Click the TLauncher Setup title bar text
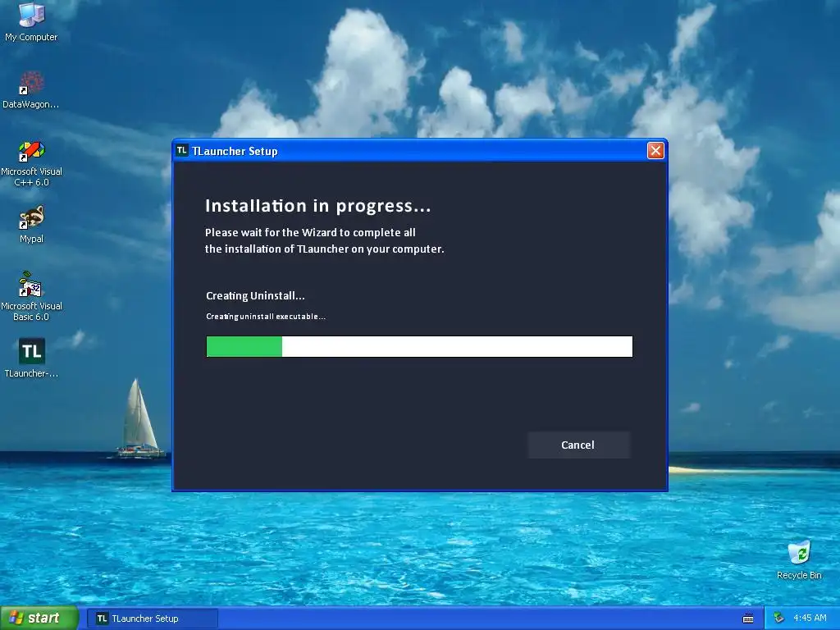Image resolution: width=840 pixels, height=630 pixels. click(x=235, y=151)
